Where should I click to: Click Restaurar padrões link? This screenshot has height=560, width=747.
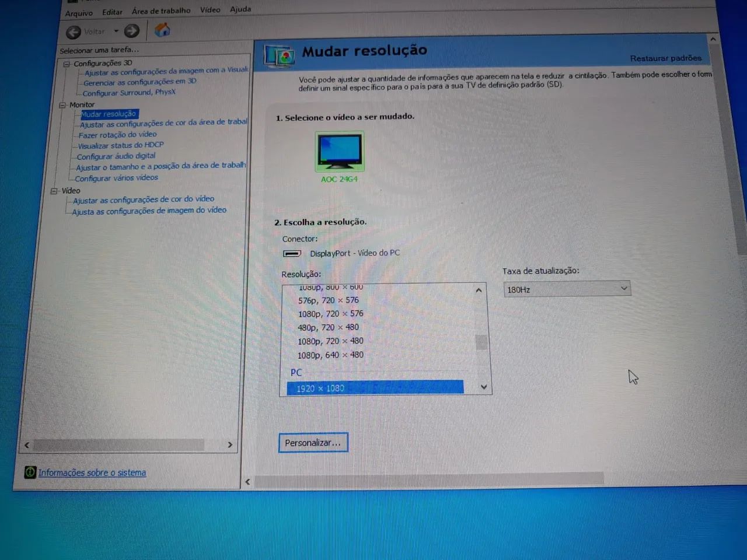666,58
